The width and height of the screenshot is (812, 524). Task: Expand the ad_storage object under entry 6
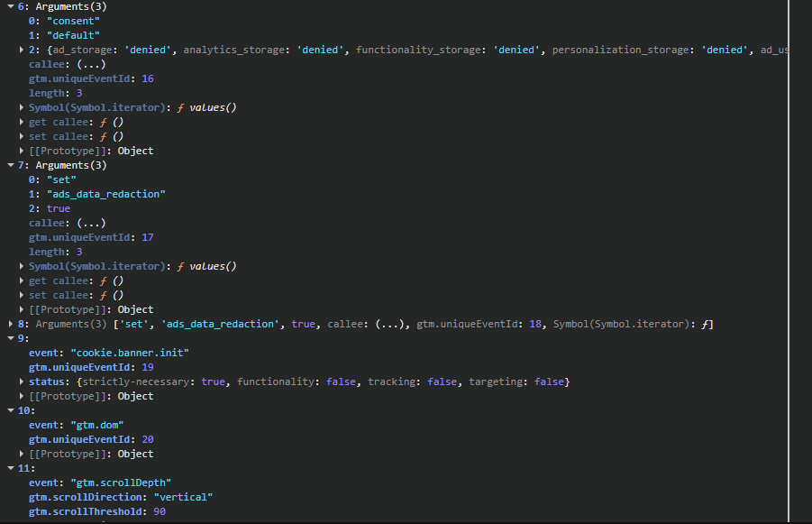click(x=22, y=50)
